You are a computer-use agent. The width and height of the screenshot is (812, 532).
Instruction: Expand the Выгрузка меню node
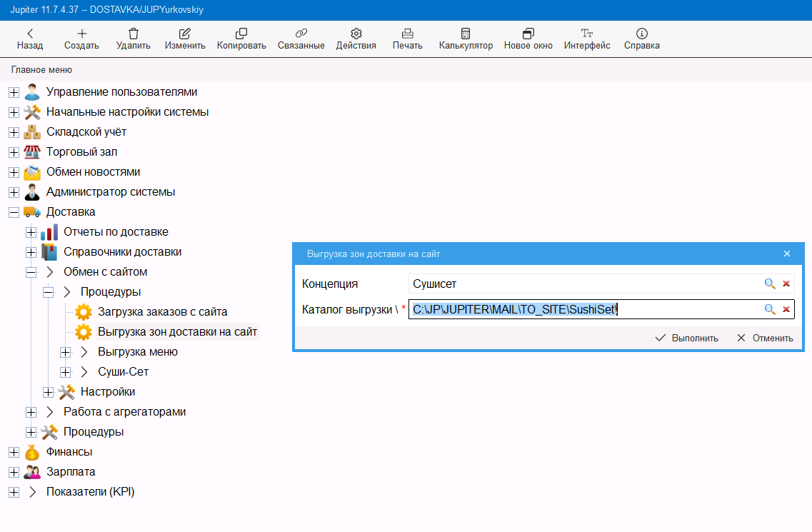point(66,352)
